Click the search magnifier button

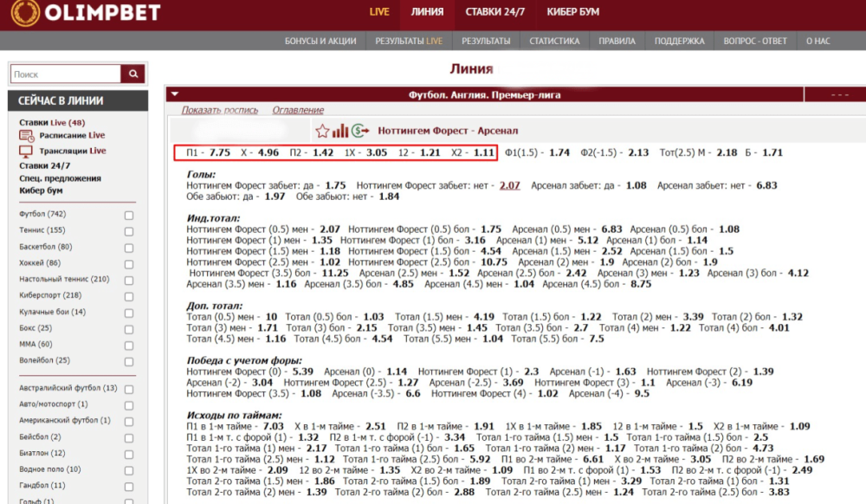133,74
